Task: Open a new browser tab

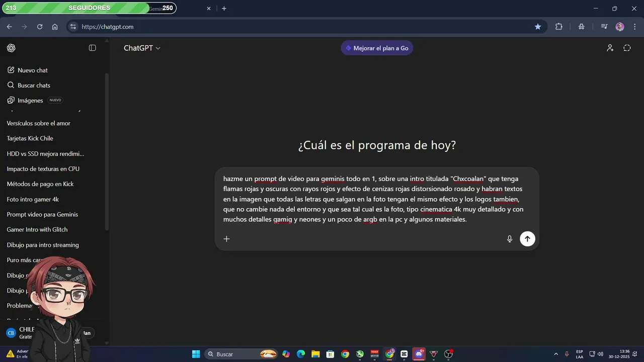Action: pos(224,9)
